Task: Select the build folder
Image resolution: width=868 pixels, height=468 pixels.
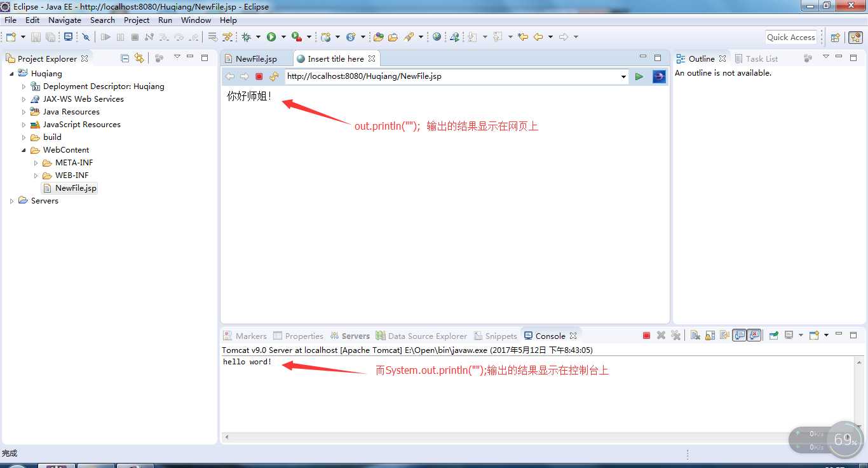Action: pos(46,137)
